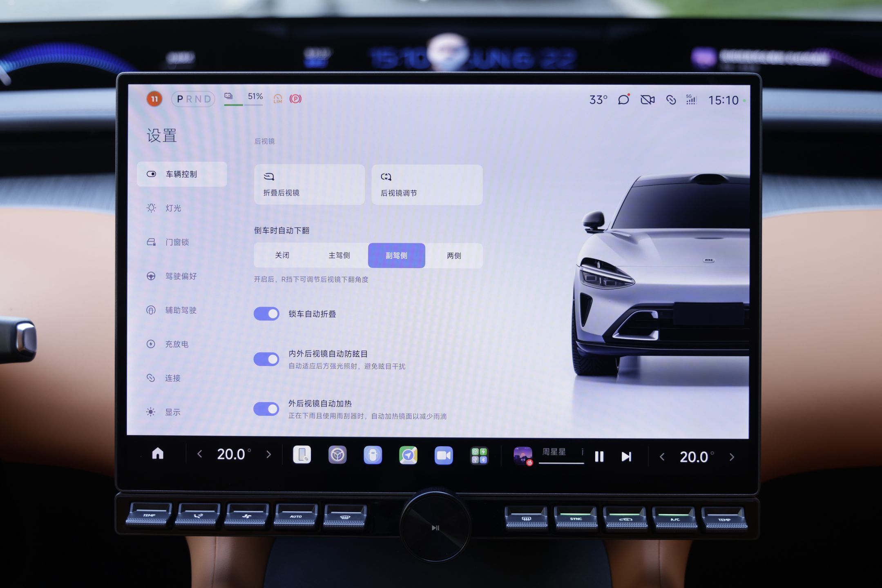Open the steering wheel settings app icon
The image size is (882, 588).
(x=337, y=455)
